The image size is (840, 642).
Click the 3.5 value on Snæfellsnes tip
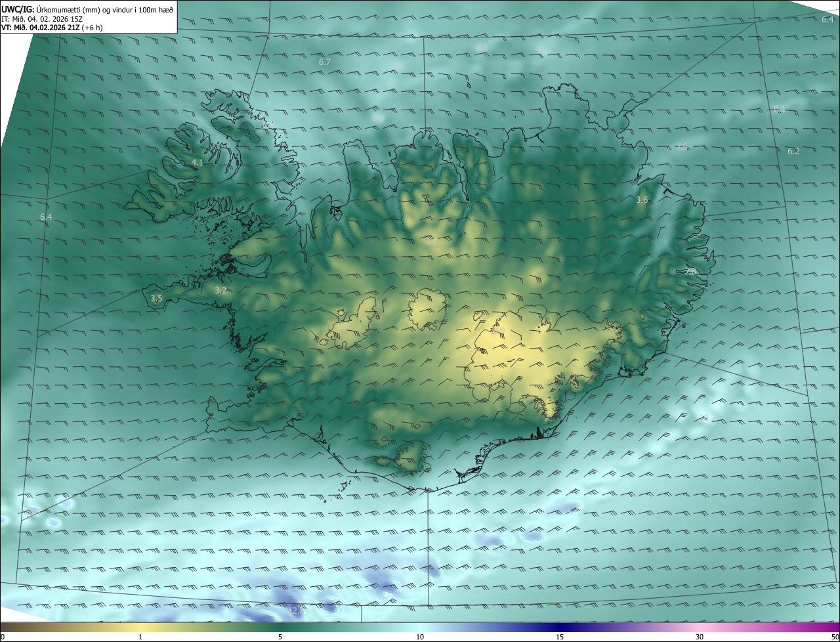coord(156,298)
